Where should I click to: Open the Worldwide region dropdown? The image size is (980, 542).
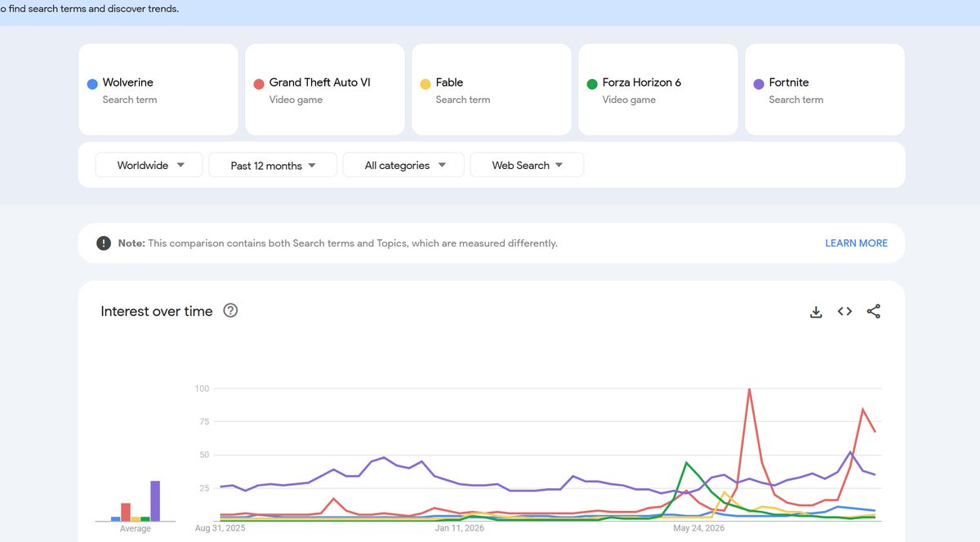pos(149,165)
